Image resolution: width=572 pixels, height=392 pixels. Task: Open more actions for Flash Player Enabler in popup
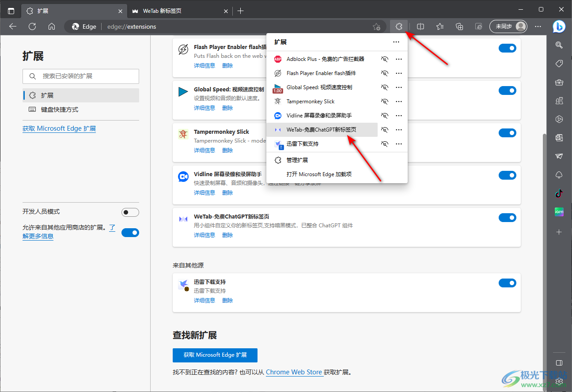(399, 73)
